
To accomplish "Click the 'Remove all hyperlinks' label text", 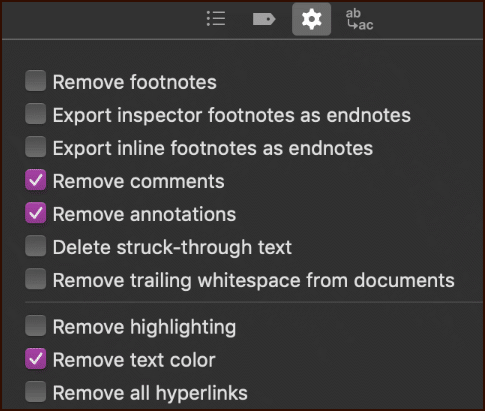I will tap(150, 393).
